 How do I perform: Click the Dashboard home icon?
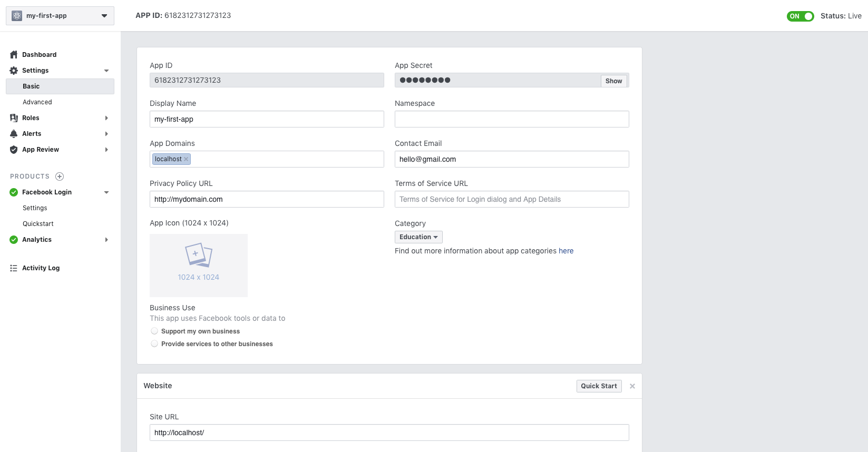pyautogui.click(x=14, y=55)
